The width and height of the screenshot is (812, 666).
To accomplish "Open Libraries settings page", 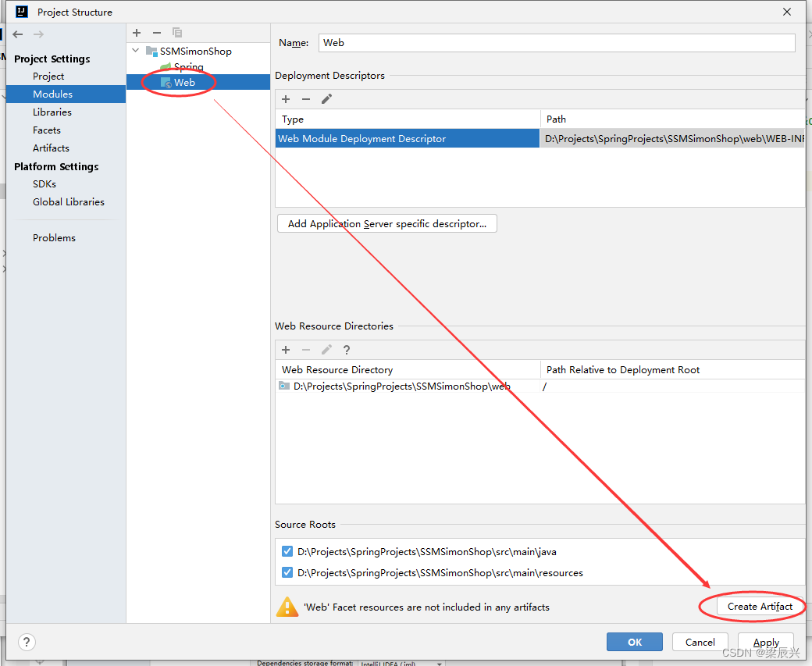I will pyautogui.click(x=52, y=112).
